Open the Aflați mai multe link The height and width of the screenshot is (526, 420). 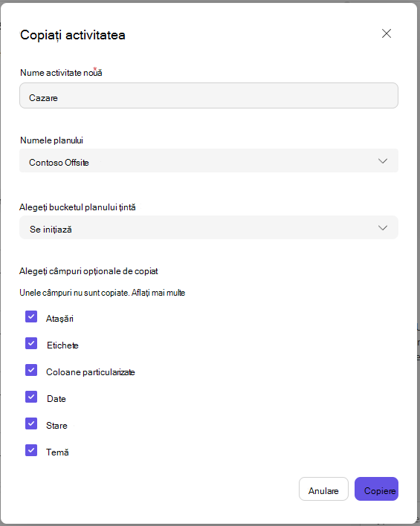coord(158,293)
